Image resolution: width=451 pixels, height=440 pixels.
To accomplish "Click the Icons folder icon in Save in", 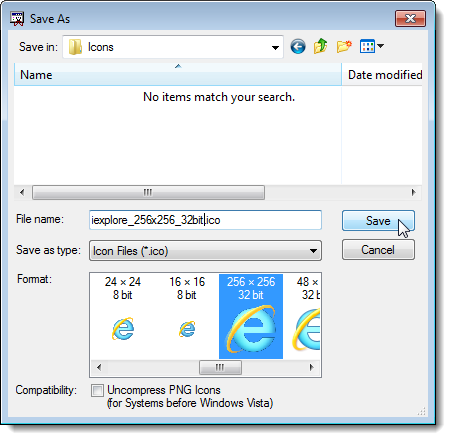I will point(75,47).
